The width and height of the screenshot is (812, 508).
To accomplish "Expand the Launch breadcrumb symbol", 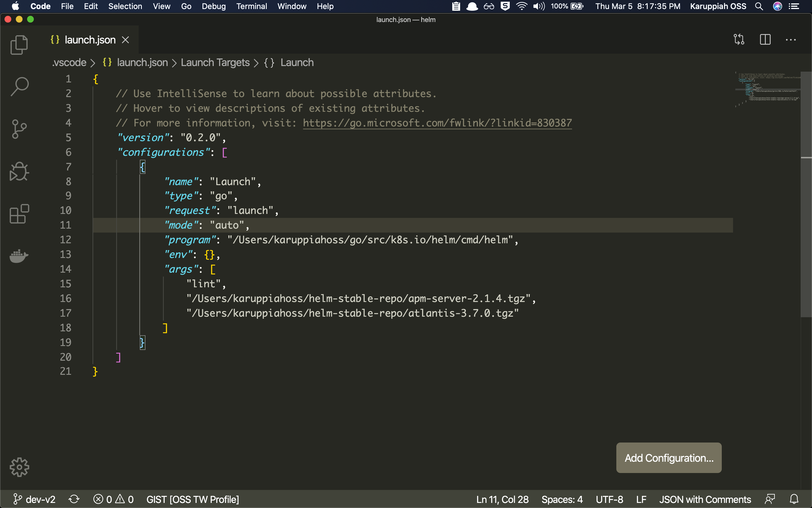I will [289, 62].
